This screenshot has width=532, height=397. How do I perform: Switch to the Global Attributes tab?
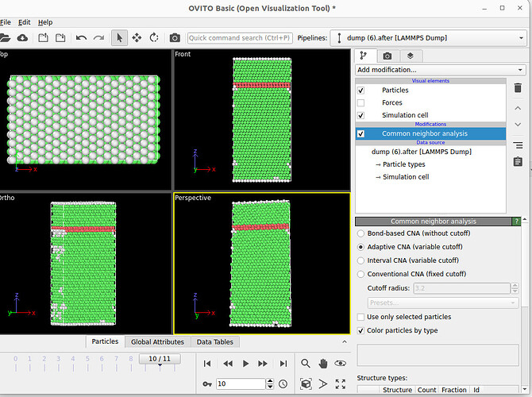pos(157,342)
